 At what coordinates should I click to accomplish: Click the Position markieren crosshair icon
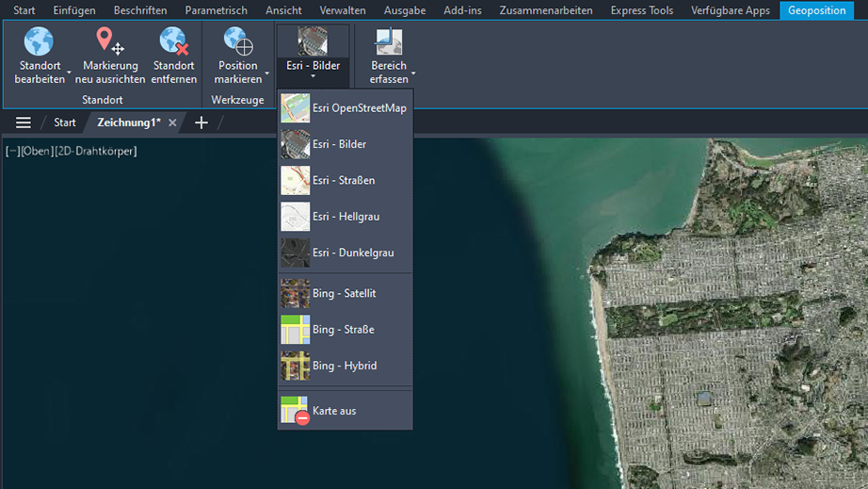(238, 41)
